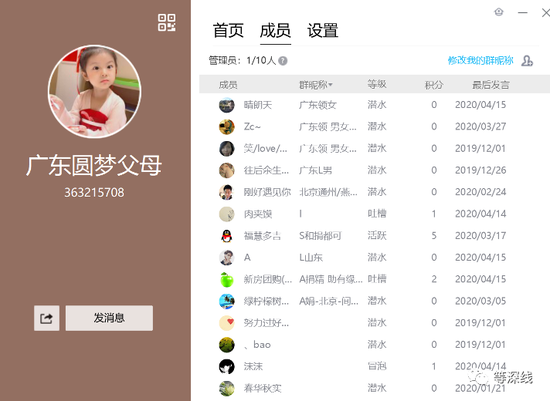
Task: Click the 成员 column header
Action: point(228,85)
